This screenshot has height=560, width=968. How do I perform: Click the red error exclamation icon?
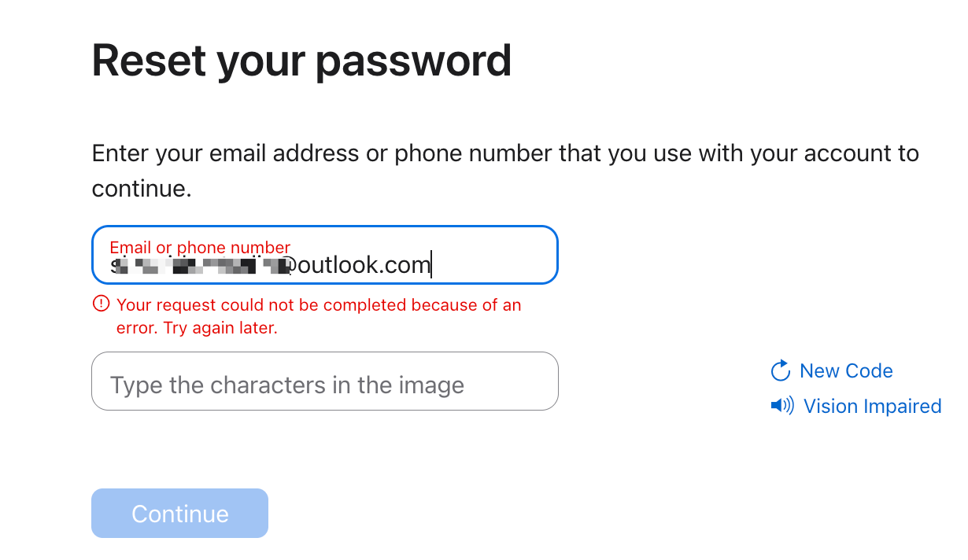pos(101,304)
